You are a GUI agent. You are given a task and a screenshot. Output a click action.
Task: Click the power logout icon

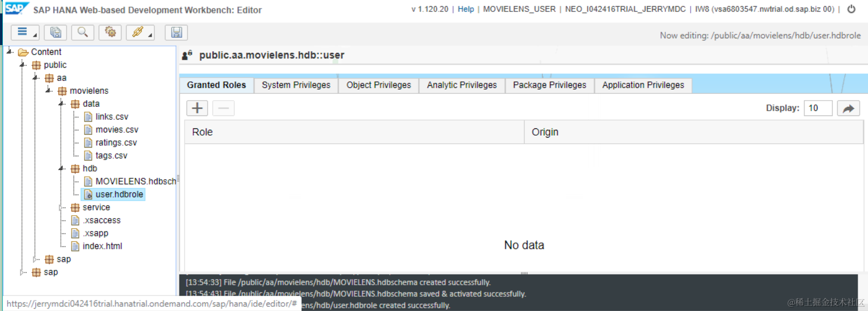[x=851, y=9]
